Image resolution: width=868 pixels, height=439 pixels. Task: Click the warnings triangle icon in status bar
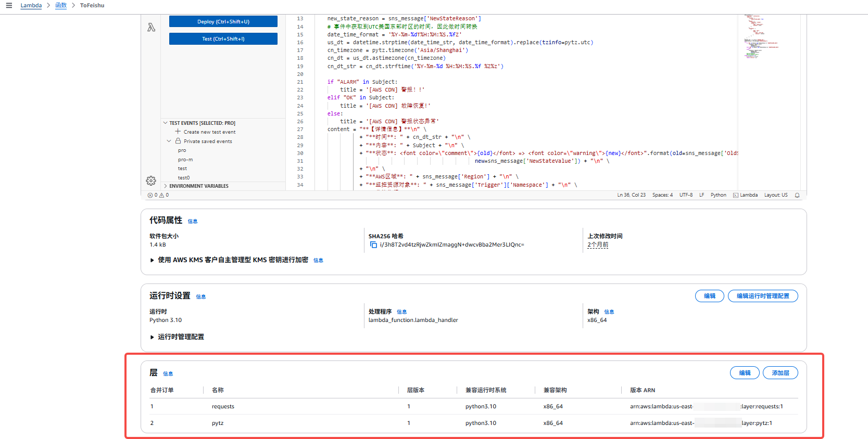161,195
